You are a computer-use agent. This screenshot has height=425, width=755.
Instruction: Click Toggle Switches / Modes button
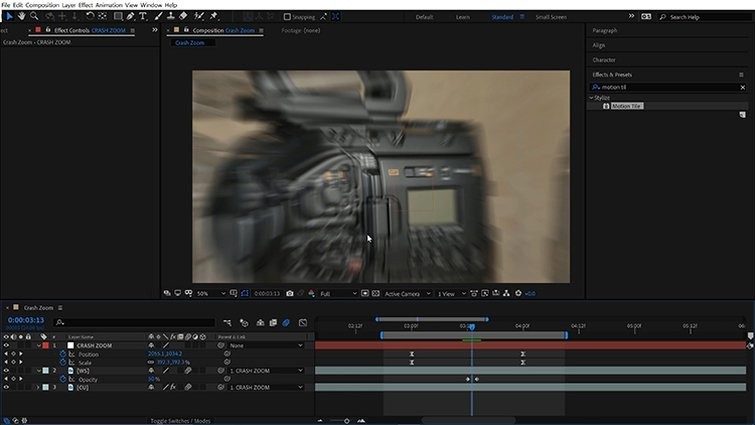coord(180,421)
